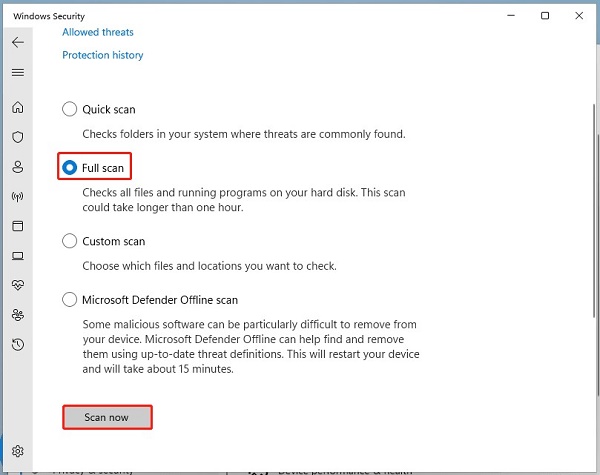This screenshot has width=600, height=475.
Task: Select the Full scan radio button
Action: coord(69,168)
